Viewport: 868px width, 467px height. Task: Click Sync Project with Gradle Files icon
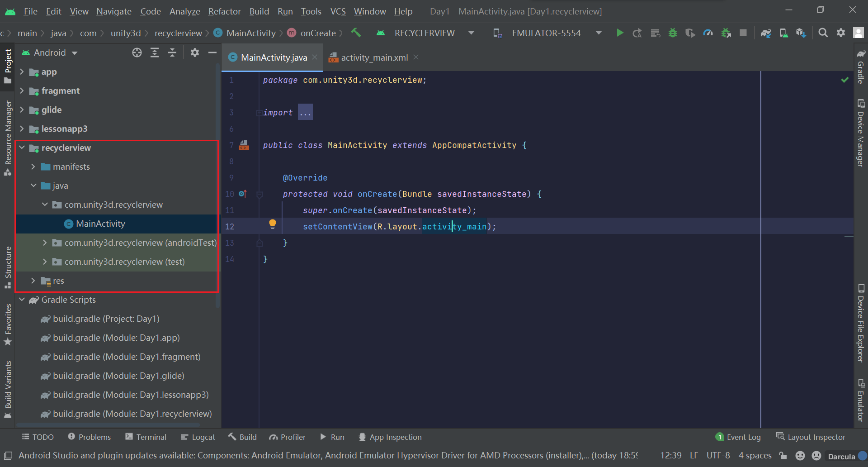(765, 33)
